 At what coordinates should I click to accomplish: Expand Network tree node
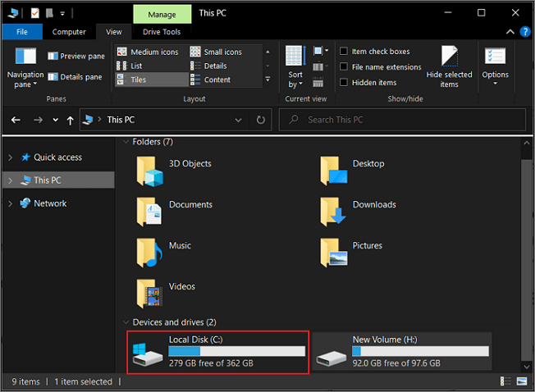coord(10,203)
